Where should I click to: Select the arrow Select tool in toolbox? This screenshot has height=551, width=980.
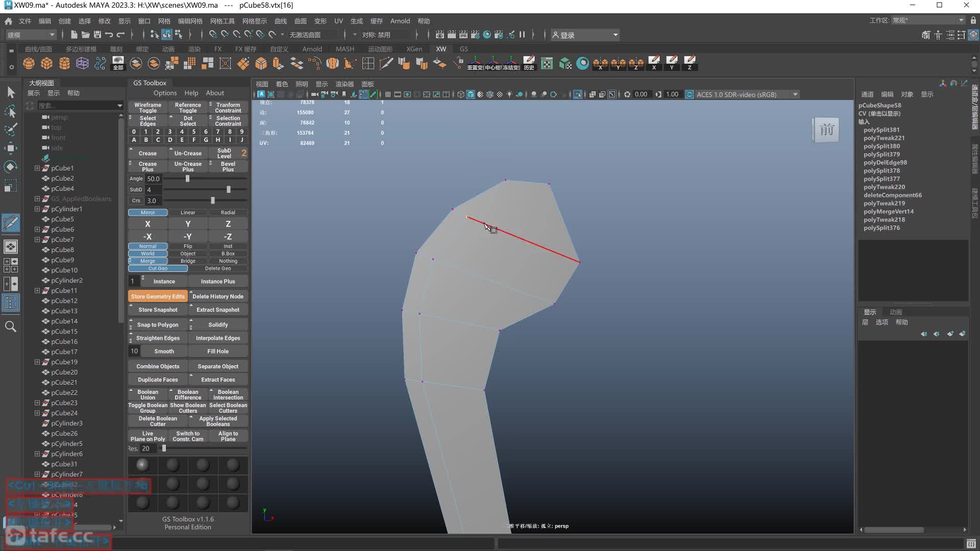pos(11,92)
